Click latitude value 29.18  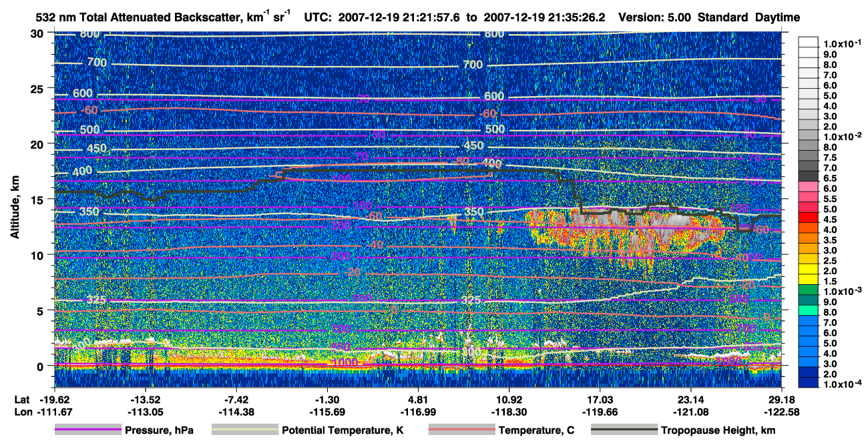click(781, 400)
